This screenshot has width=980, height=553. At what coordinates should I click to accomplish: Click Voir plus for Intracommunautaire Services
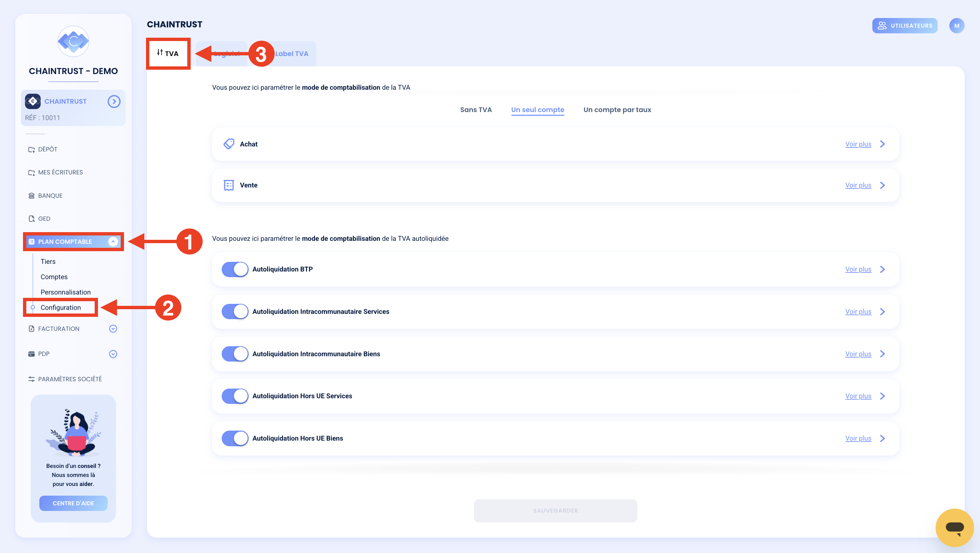click(858, 312)
